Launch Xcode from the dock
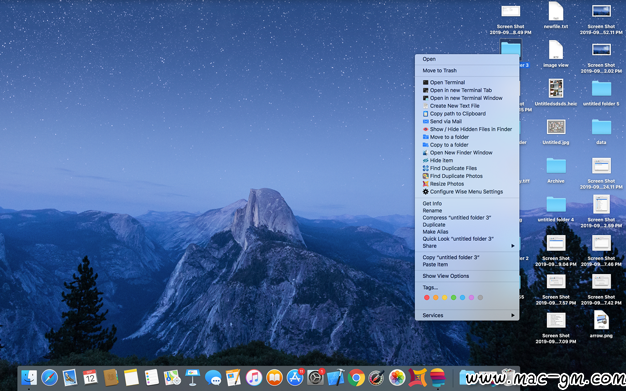 (336, 377)
